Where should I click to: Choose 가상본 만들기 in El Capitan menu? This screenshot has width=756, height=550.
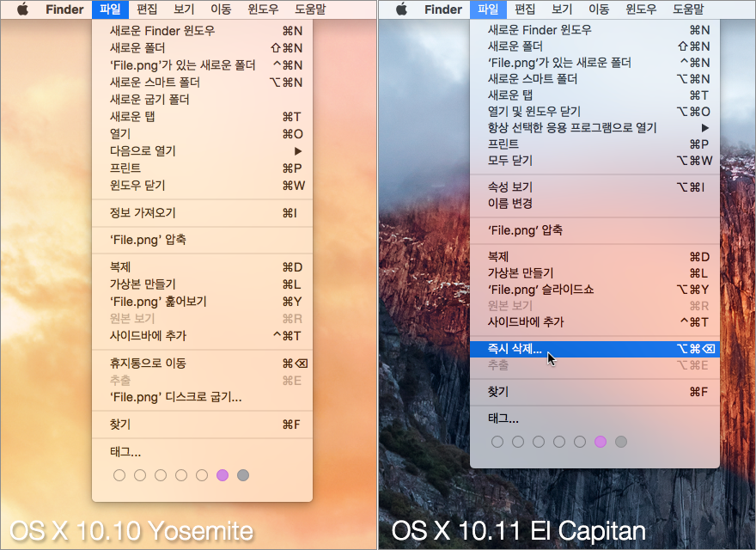[595, 273]
